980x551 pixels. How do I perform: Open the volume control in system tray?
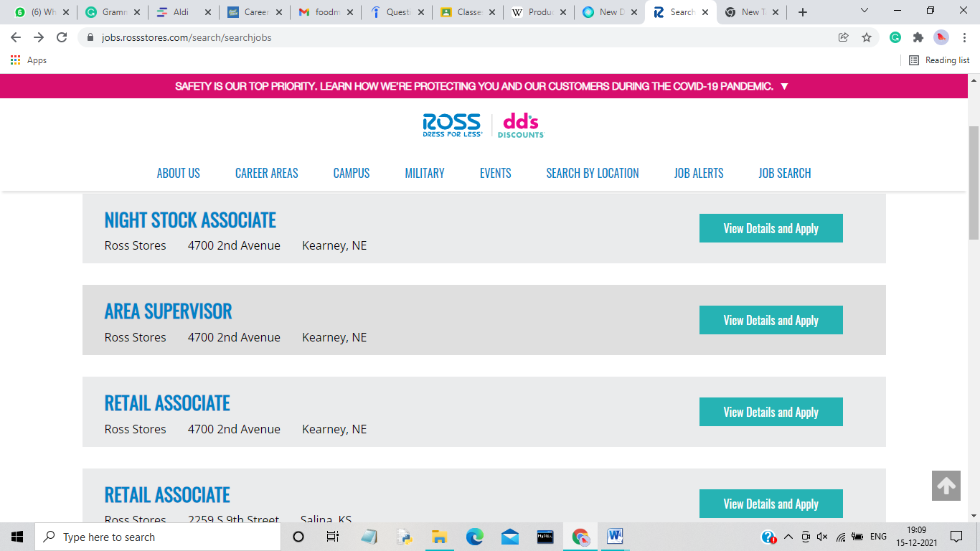[x=822, y=537]
